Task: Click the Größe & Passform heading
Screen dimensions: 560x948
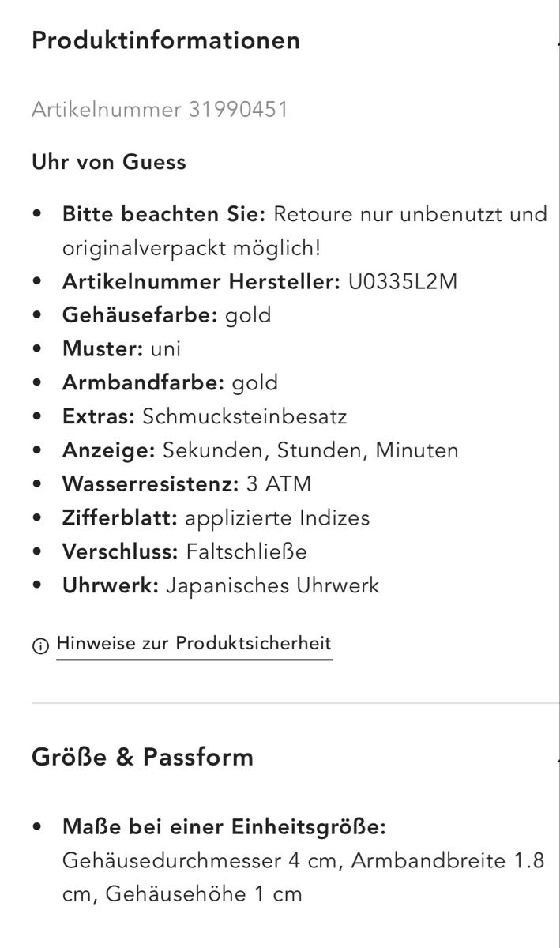Action: pos(142,757)
